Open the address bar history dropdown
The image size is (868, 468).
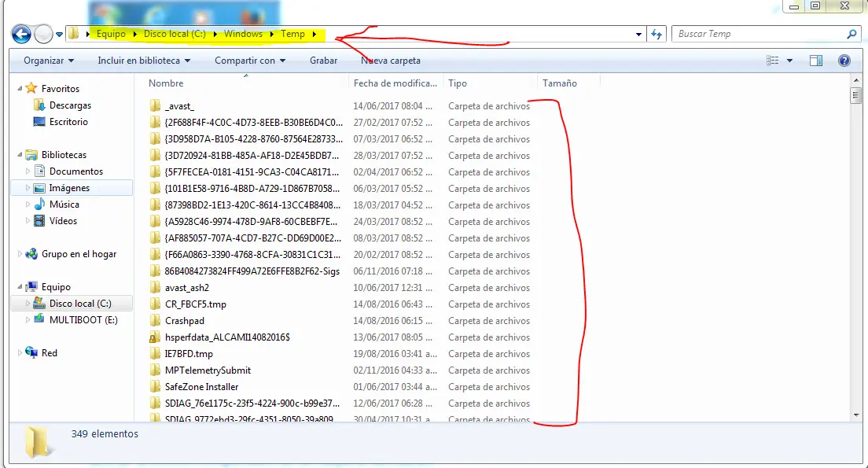point(639,35)
